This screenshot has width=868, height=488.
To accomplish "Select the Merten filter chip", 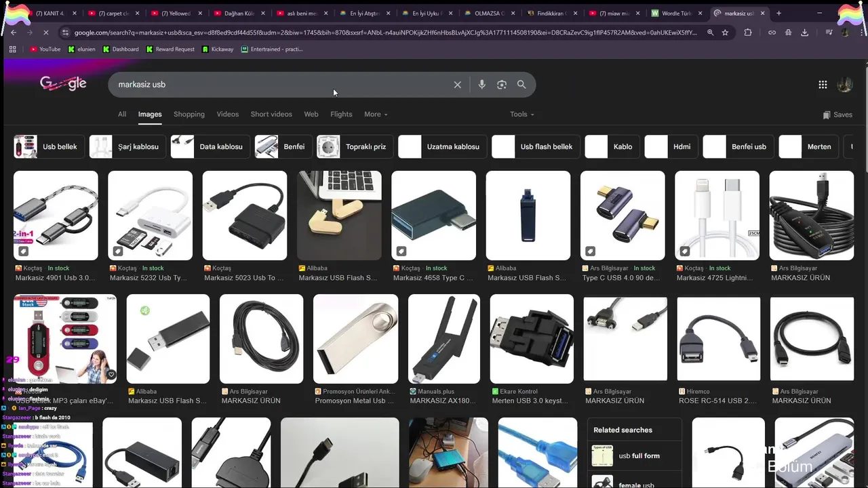I will tap(808, 146).
